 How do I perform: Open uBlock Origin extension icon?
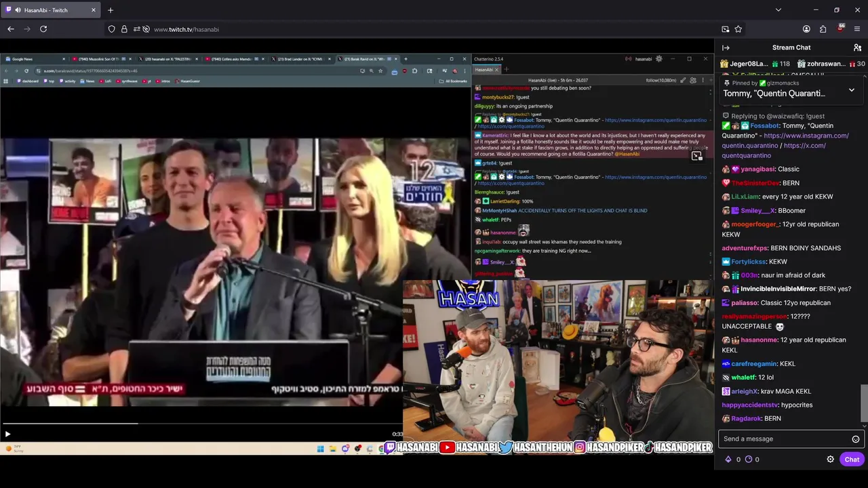(x=841, y=28)
